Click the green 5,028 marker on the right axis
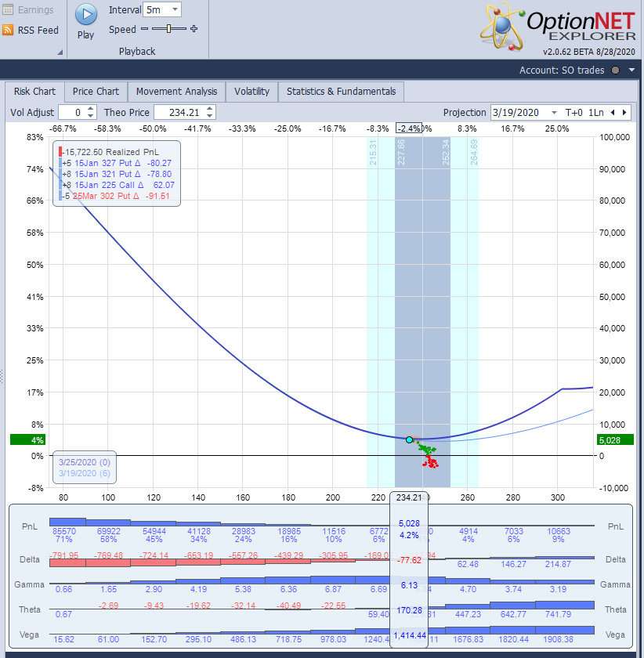The width and height of the screenshot is (644, 658). [615, 439]
